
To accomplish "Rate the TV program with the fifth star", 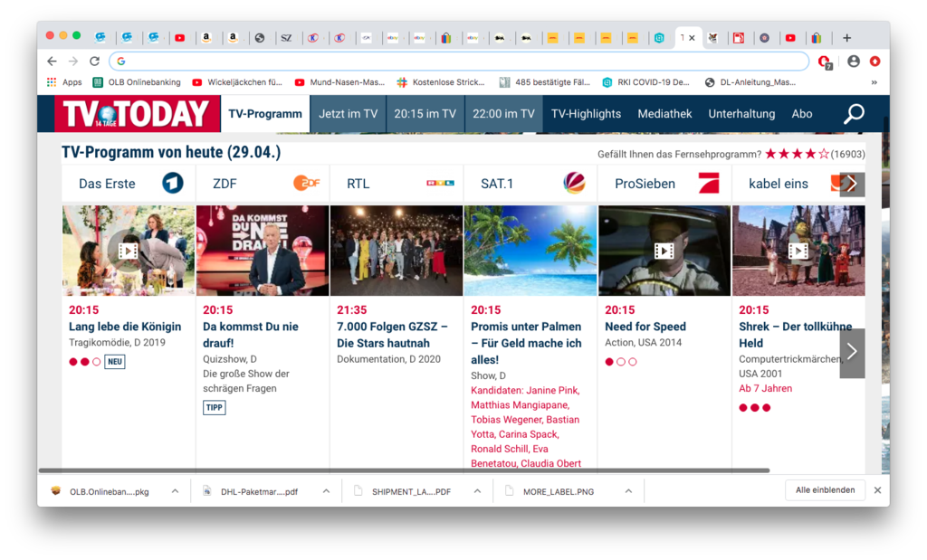I will [x=824, y=154].
